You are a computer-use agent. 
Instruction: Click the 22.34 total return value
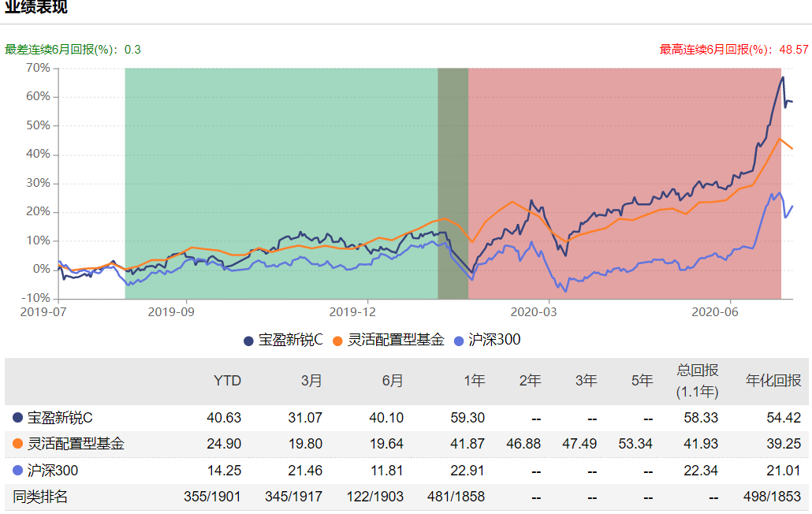[x=701, y=471]
